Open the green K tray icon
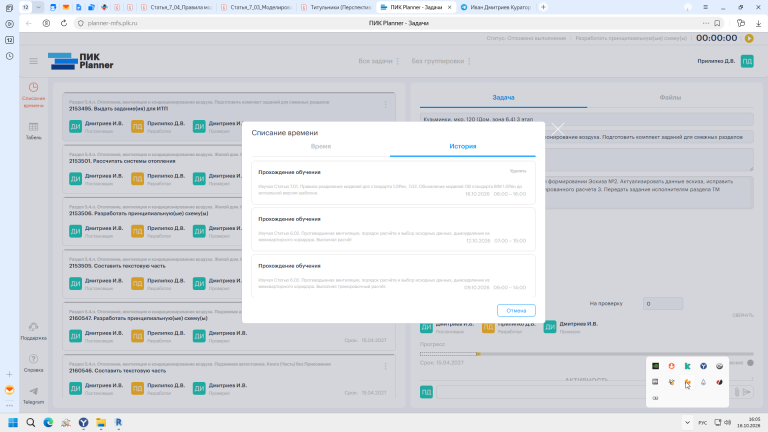Screen dimensions: 768x432 (x=687, y=366)
